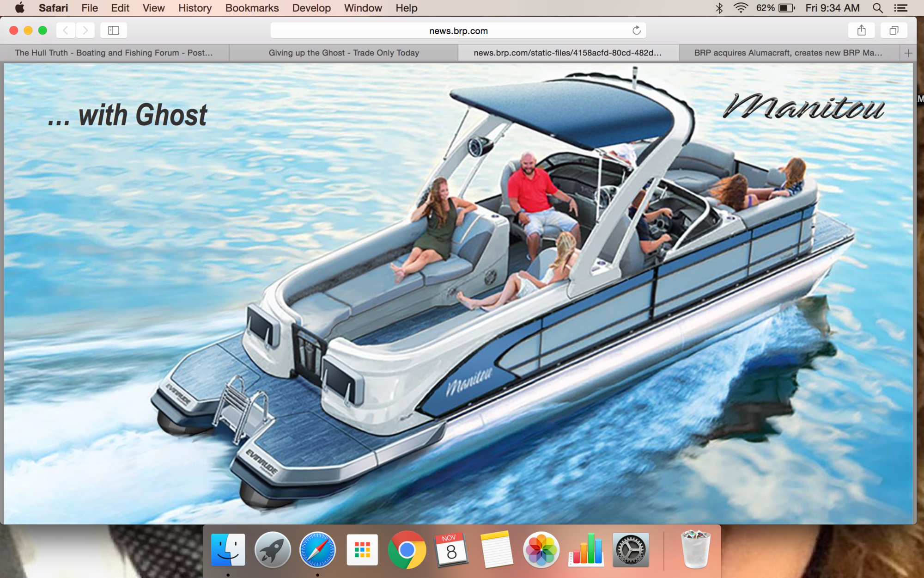Open the History menu
924x578 pixels.
click(195, 8)
